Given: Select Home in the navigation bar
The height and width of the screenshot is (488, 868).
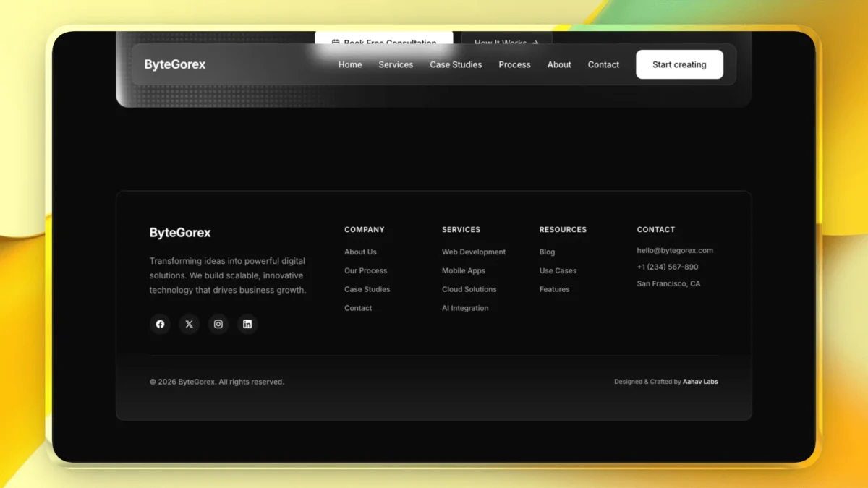Looking at the screenshot, I should point(350,64).
